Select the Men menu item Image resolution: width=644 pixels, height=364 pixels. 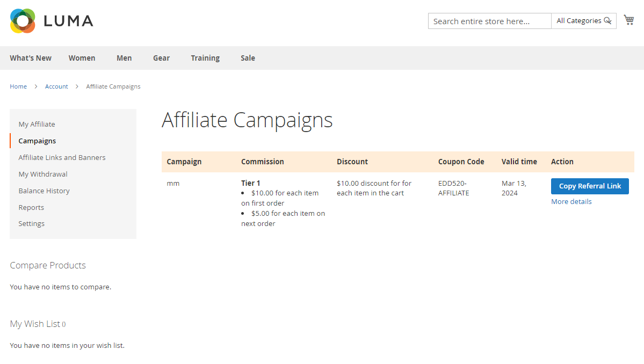(x=124, y=58)
